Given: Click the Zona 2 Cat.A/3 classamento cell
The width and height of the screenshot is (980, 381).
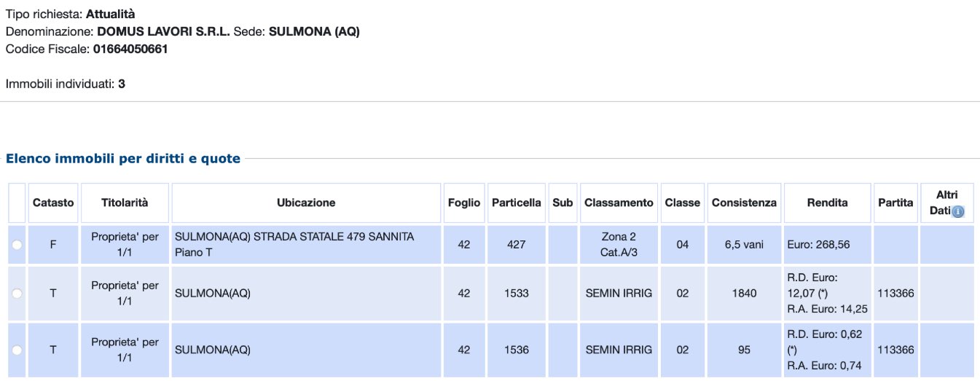Looking at the screenshot, I should click(x=619, y=244).
